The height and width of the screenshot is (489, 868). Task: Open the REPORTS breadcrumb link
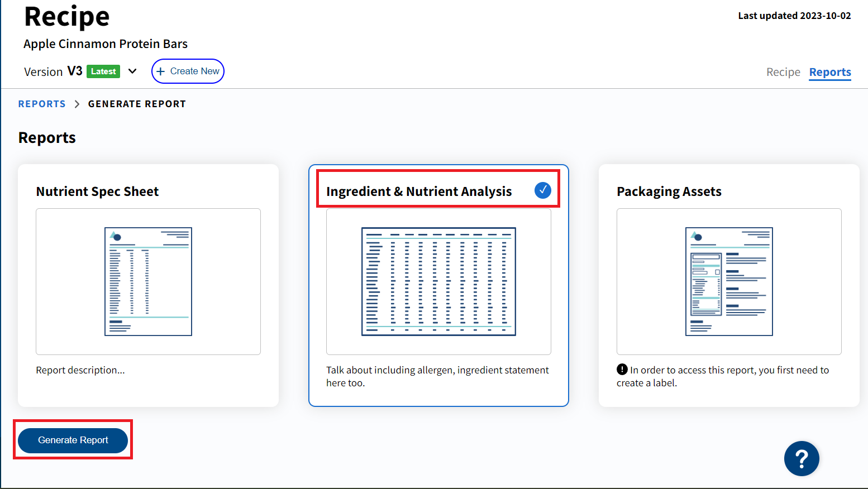pos(42,103)
